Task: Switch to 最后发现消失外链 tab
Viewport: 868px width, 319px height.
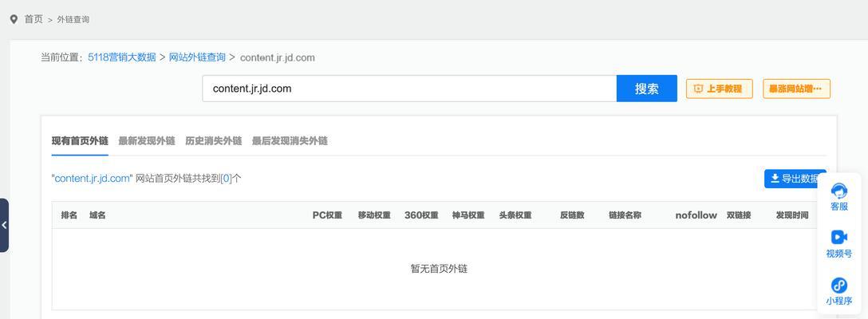Action: (x=290, y=141)
